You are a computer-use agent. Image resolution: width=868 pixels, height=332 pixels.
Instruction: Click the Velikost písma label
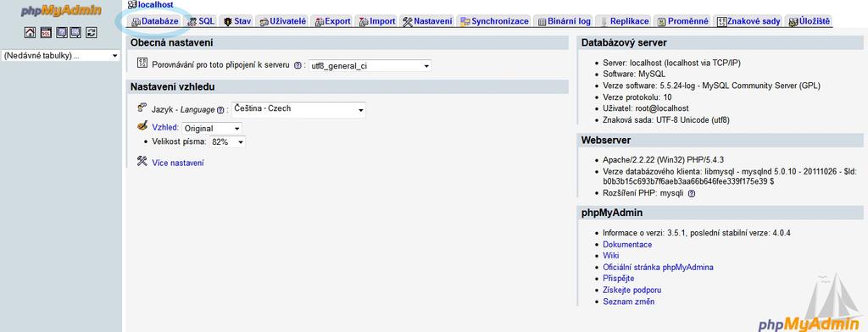(x=180, y=141)
